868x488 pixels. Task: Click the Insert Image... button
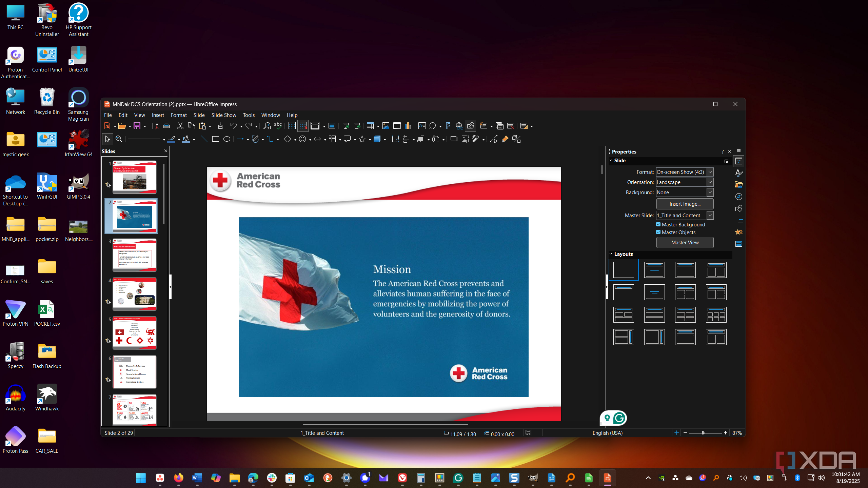685,204
